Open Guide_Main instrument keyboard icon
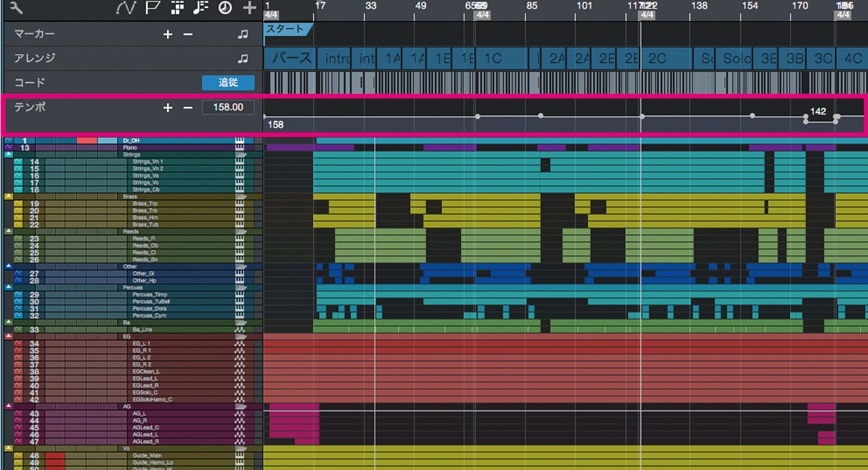This screenshot has width=868, height=470. click(239, 456)
